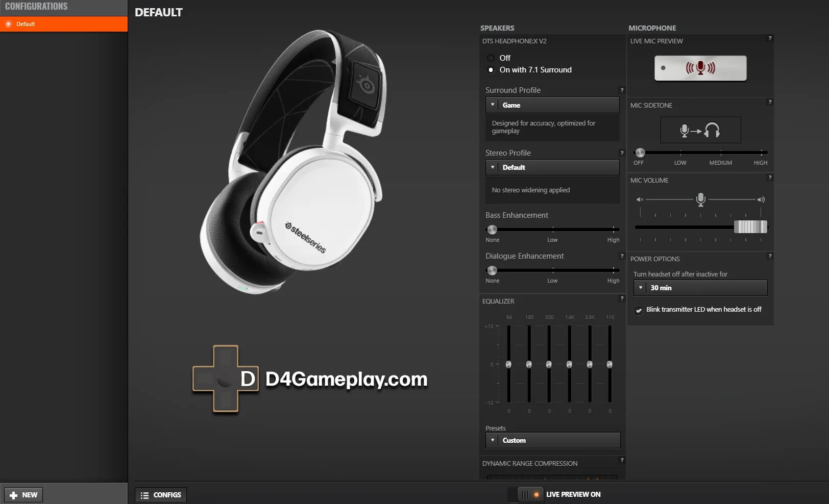
Task: Click the Mic Volume slider handle
Action: pos(750,227)
